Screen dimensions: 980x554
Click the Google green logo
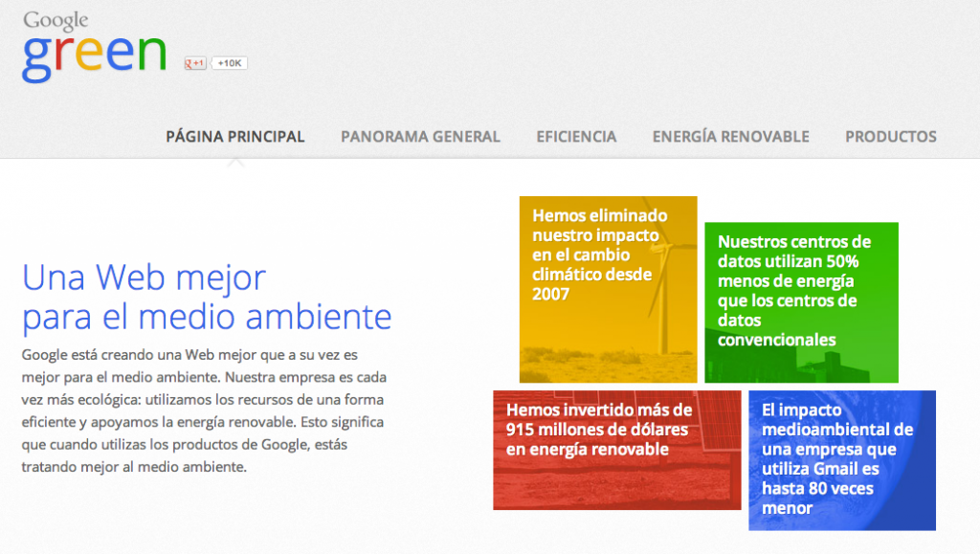(x=95, y=47)
